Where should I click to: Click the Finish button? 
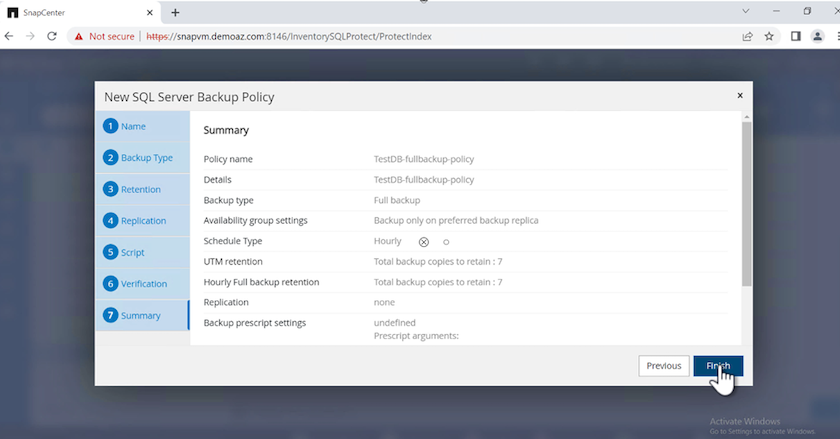click(x=718, y=366)
